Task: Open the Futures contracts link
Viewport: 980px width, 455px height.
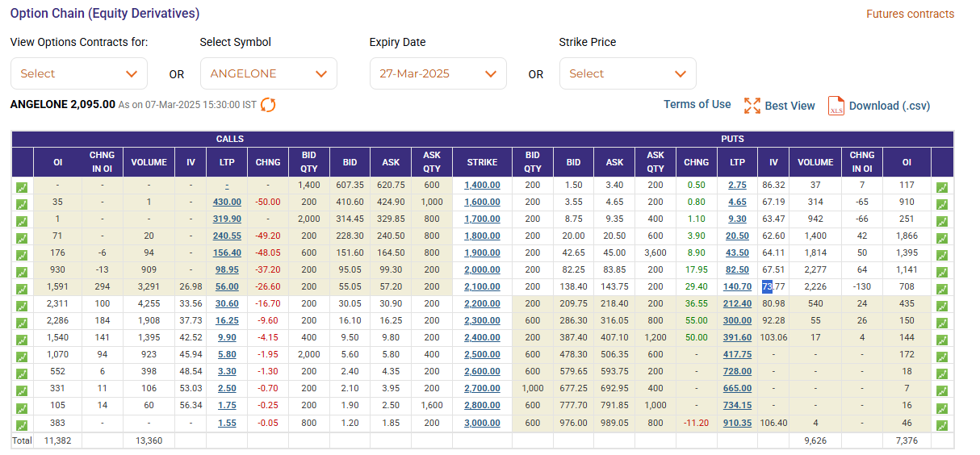Action: tap(910, 14)
